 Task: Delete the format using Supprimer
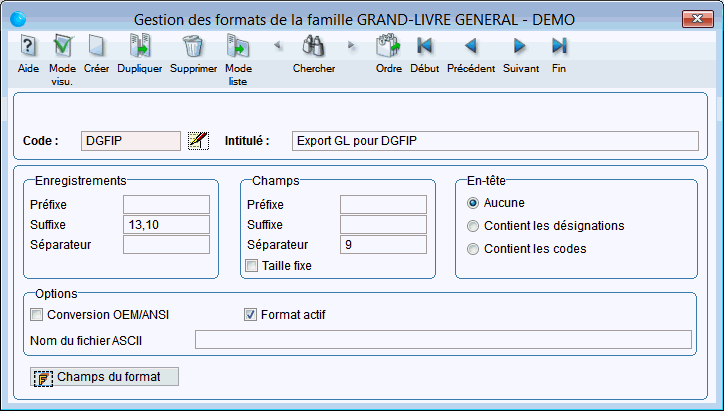[192, 47]
